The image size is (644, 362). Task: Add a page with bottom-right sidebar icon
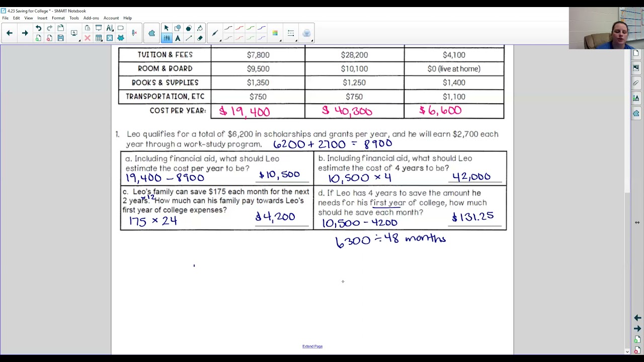point(637,340)
